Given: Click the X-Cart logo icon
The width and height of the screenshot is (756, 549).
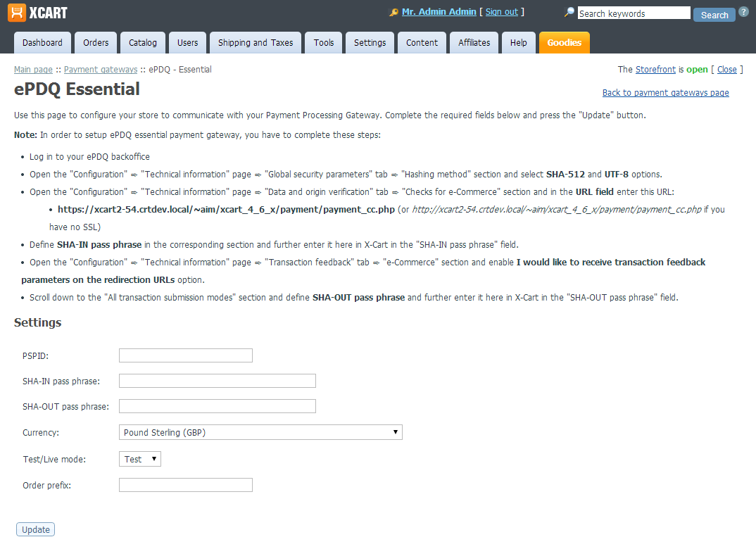Looking at the screenshot, I should click(x=16, y=13).
